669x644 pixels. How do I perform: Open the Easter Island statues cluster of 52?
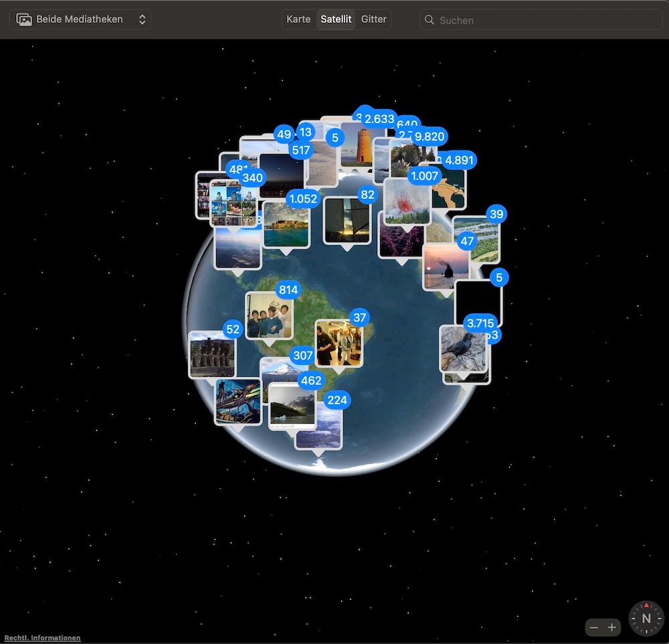pyautogui.click(x=211, y=355)
